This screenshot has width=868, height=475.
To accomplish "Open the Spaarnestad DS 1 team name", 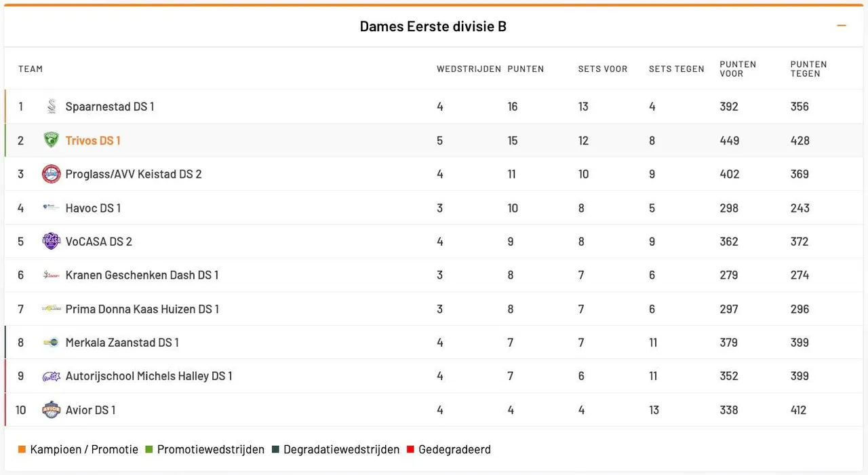I will [110, 107].
